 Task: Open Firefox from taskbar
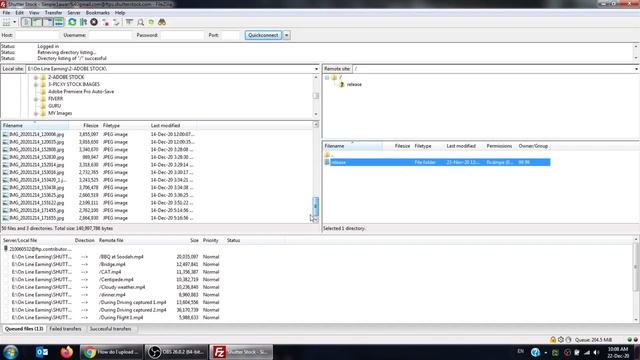tap(67, 352)
